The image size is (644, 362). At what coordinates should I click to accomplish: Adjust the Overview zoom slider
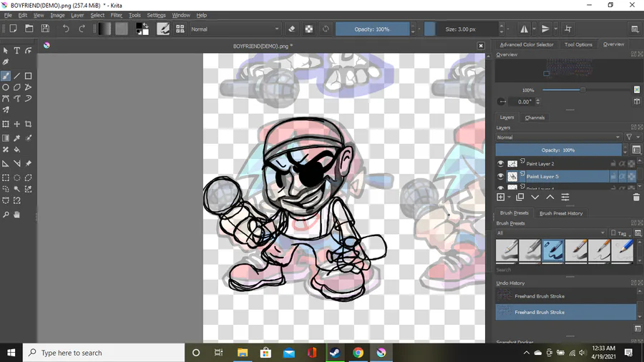(x=583, y=90)
